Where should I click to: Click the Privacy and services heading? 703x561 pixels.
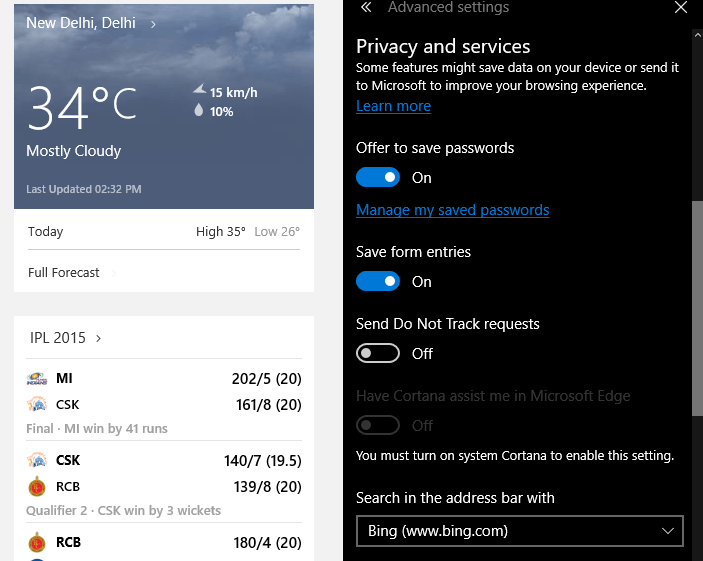(443, 47)
